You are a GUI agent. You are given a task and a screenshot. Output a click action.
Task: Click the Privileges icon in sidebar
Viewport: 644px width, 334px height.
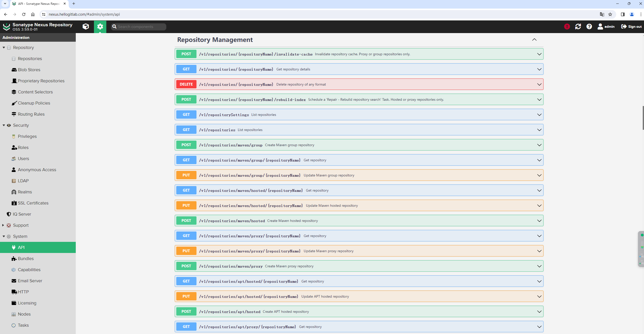pyautogui.click(x=14, y=136)
